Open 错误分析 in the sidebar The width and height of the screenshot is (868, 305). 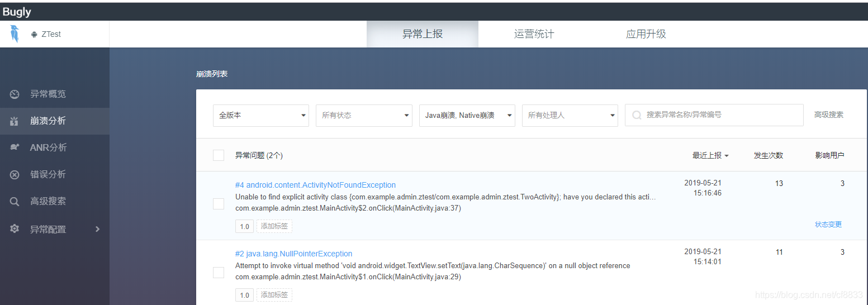pyautogui.click(x=55, y=174)
